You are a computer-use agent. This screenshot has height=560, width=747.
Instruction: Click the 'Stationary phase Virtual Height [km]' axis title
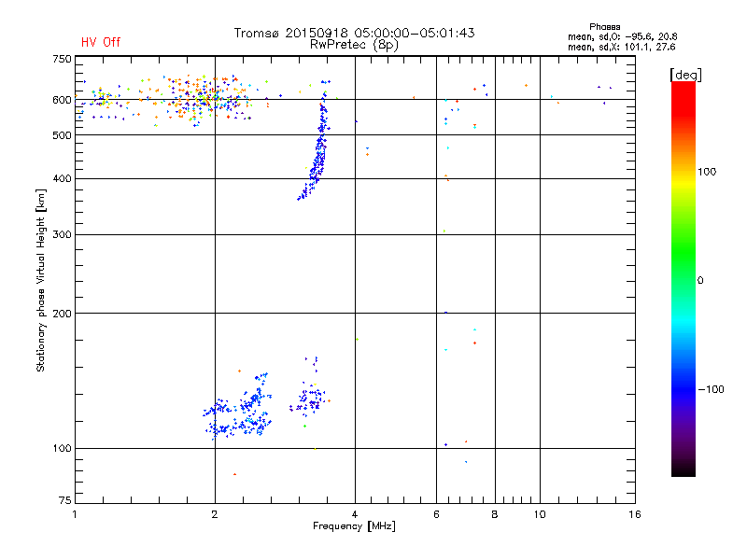40,281
